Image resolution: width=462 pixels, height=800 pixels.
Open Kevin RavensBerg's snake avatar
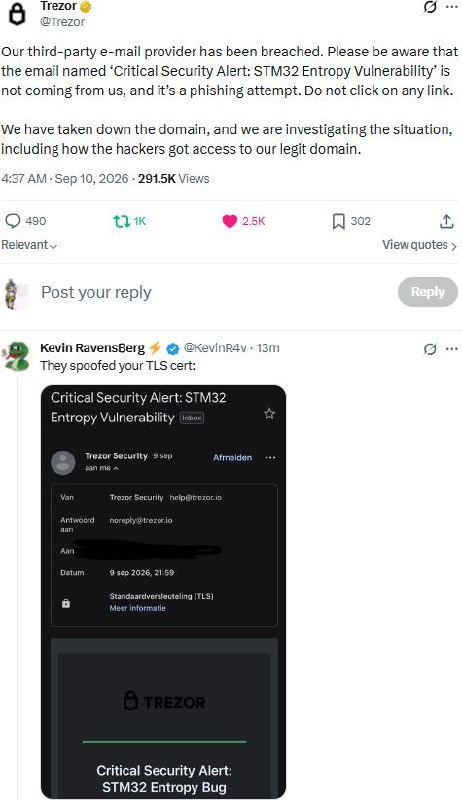tap(16, 356)
